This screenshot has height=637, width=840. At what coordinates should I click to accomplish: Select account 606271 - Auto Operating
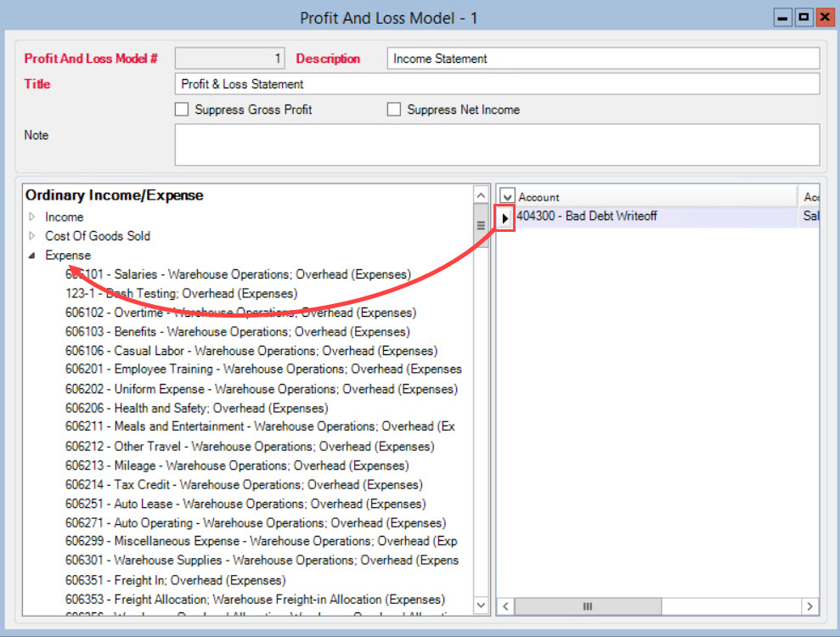click(256, 523)
